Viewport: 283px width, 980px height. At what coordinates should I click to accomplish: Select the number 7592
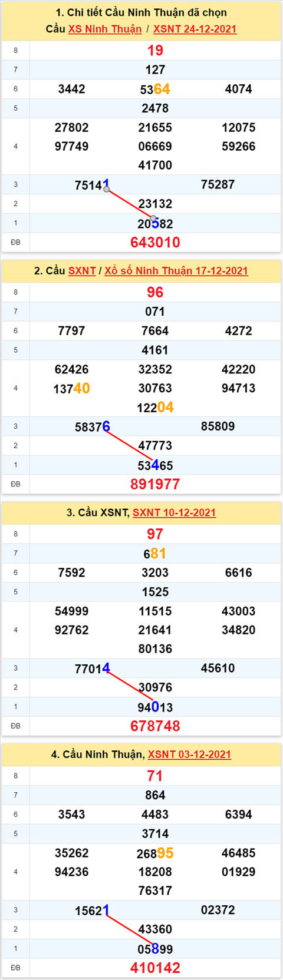pyautogui.click(x=72, y=573)
